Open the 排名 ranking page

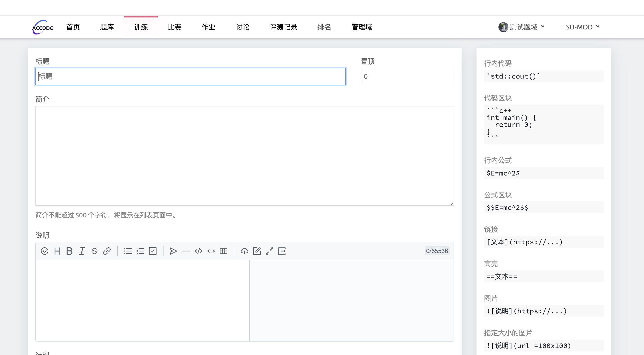(x=324, y=27)
